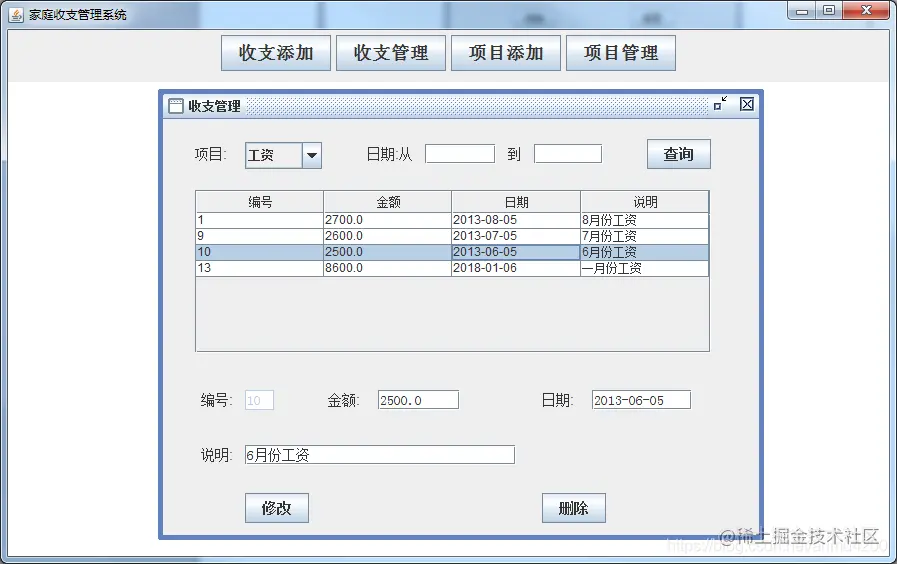This screenshot has height=564, width=897.
Task: Click the 2700.0 amount cell
Action: point(388,220)
